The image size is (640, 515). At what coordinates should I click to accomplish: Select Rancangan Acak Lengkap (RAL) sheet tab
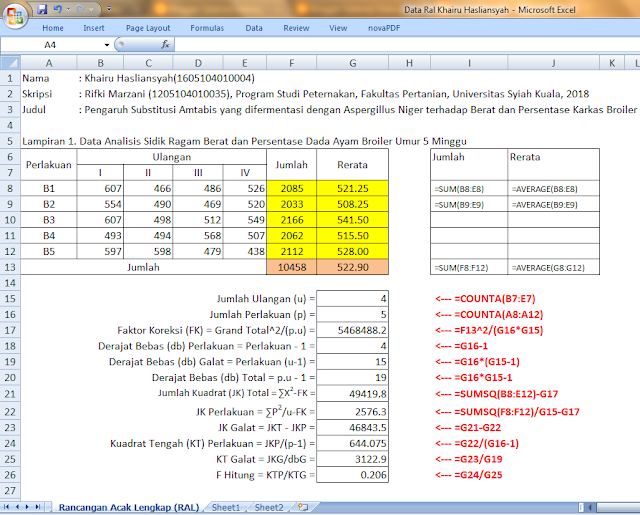pyautogui.click(x=129, y=507)
